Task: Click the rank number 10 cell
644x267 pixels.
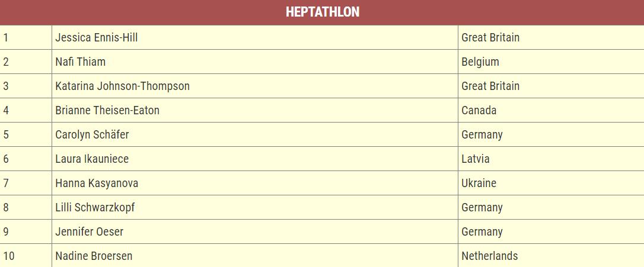Action: point(26,255)
